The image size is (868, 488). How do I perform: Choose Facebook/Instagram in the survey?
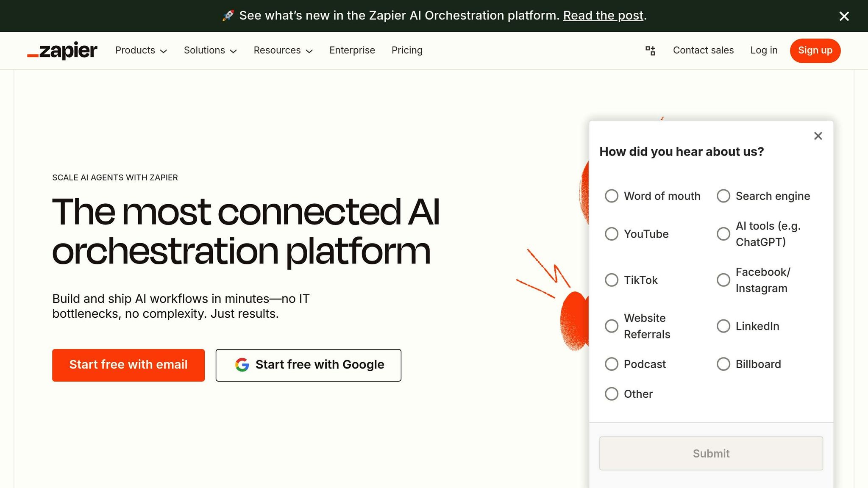coord(723,280)
